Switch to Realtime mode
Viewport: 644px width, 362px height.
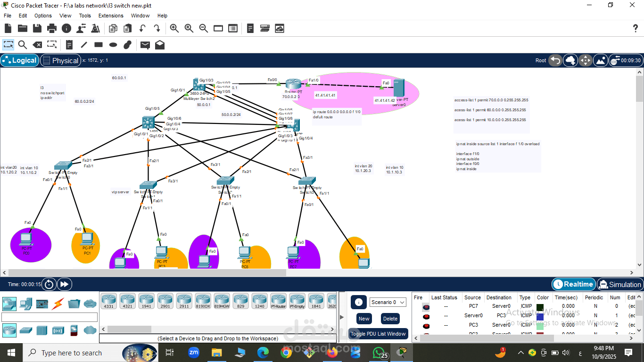tap(573, 284)
